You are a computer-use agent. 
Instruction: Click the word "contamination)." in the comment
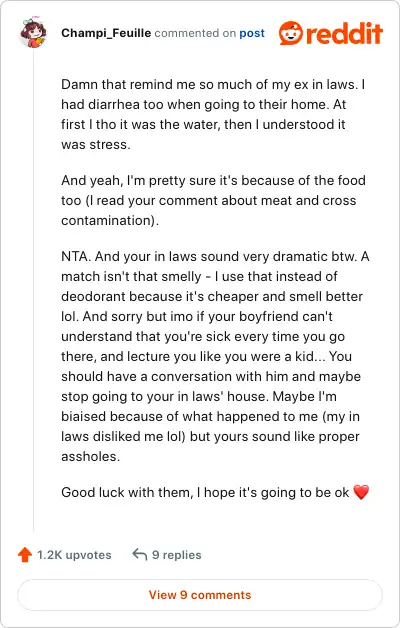110,220
